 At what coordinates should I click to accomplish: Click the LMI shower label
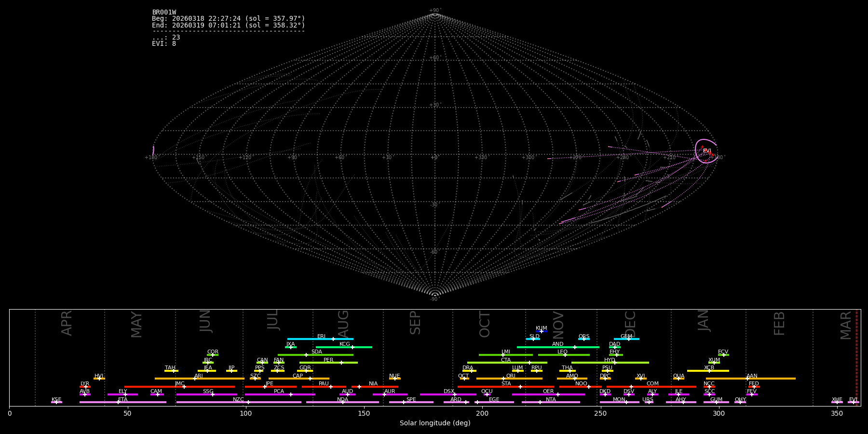[x=505, y=352]
